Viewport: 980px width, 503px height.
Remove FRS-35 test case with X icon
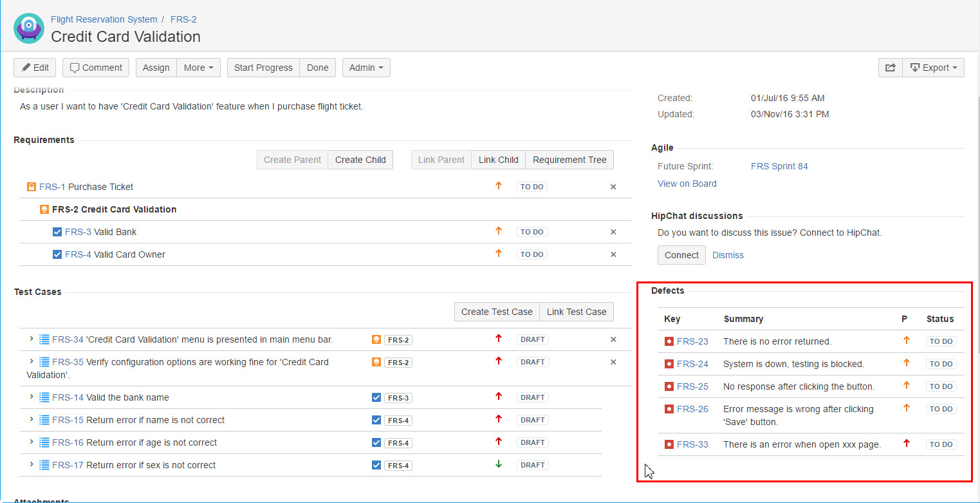coord(613,362)
